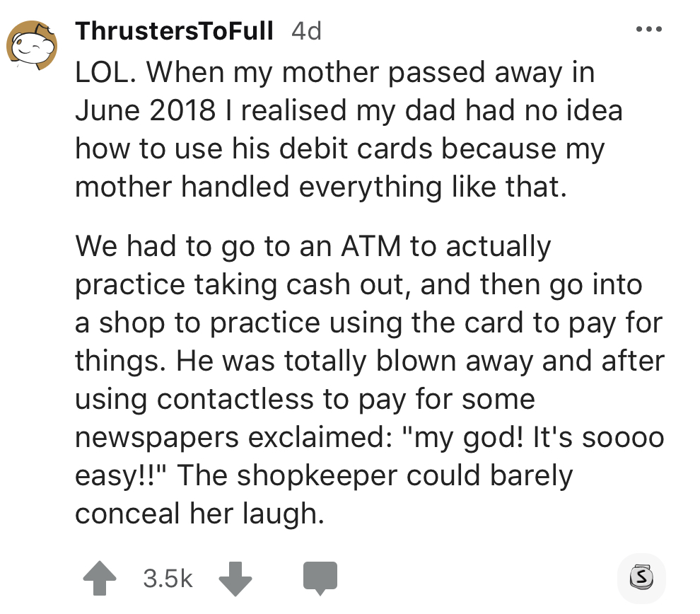The height and width of the screenshot is (614, 700).
Task: Click the word LOL starting the comment
Action: (103, 71)
